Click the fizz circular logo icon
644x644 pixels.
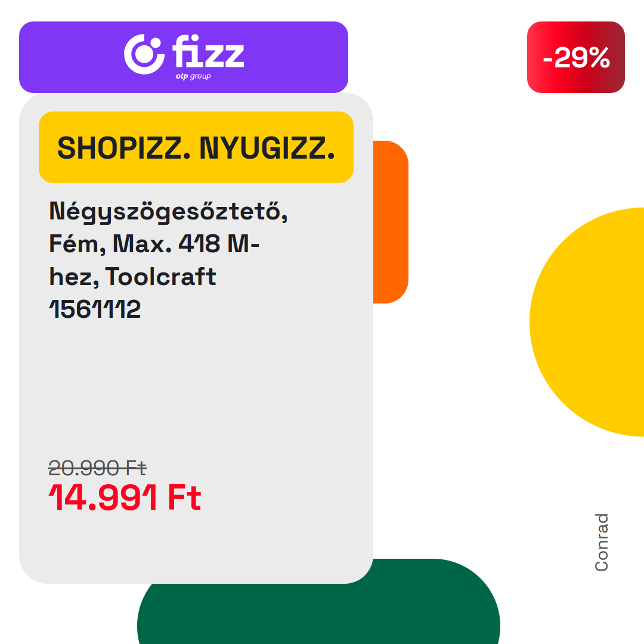(x=144, y=54)
